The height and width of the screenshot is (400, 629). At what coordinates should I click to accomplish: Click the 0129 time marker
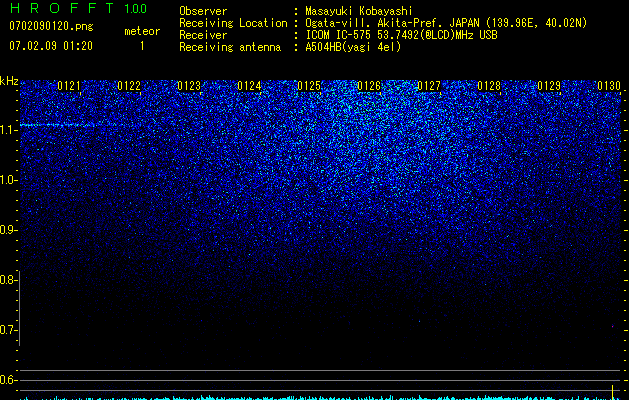click(x=549, y=86)
